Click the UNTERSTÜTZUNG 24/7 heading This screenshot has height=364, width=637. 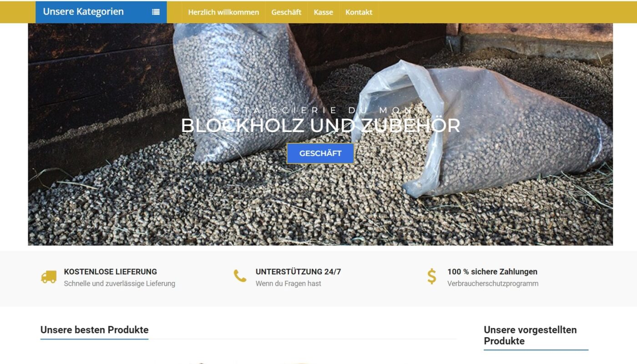[x=298, y=272]
